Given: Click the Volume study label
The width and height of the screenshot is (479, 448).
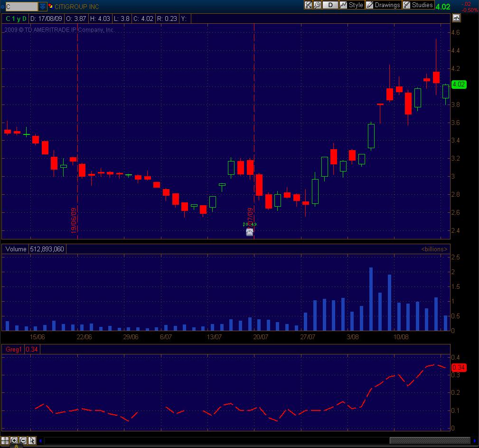Looking at the screenshot, I should point(16,249).
